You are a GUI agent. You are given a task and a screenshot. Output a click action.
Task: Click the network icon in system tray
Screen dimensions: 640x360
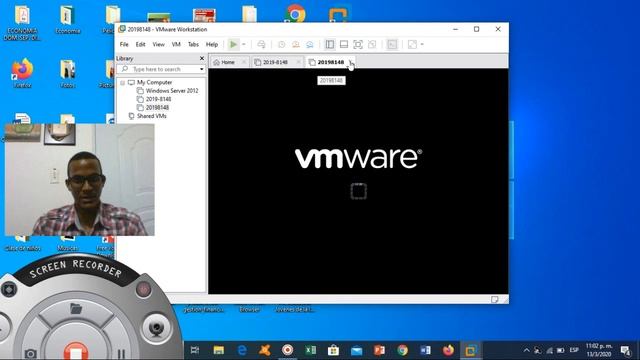click(x=549, y=350)
